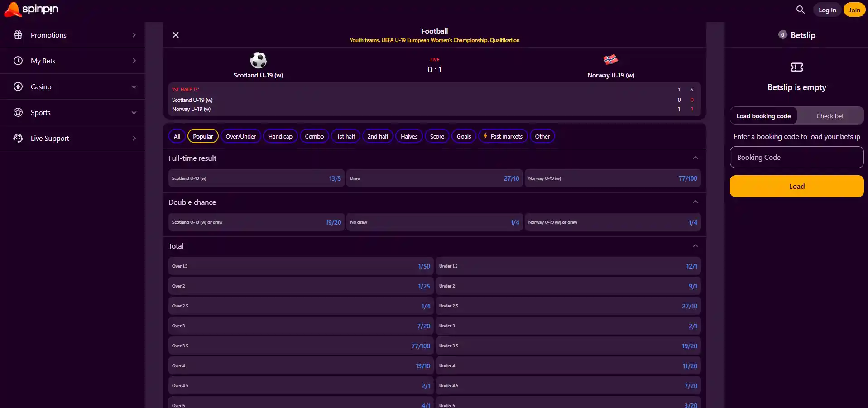Expand the Sports sidebar dropdown

134,112
